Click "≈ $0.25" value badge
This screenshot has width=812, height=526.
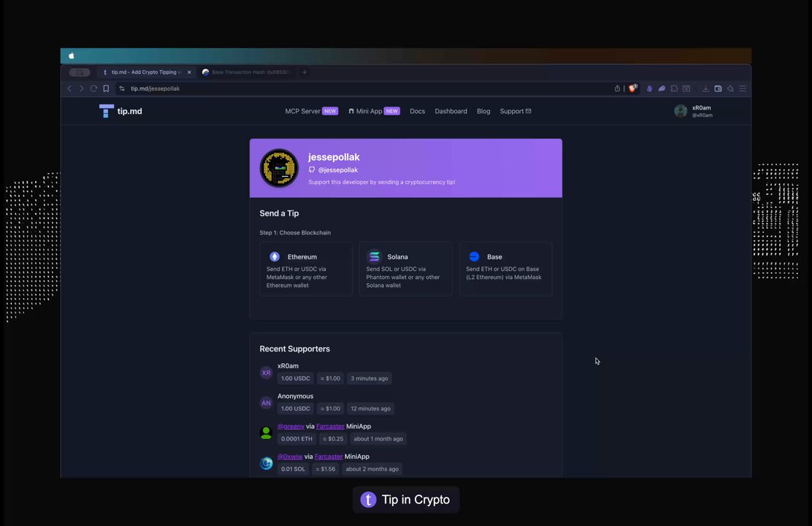tap(333, 438)
